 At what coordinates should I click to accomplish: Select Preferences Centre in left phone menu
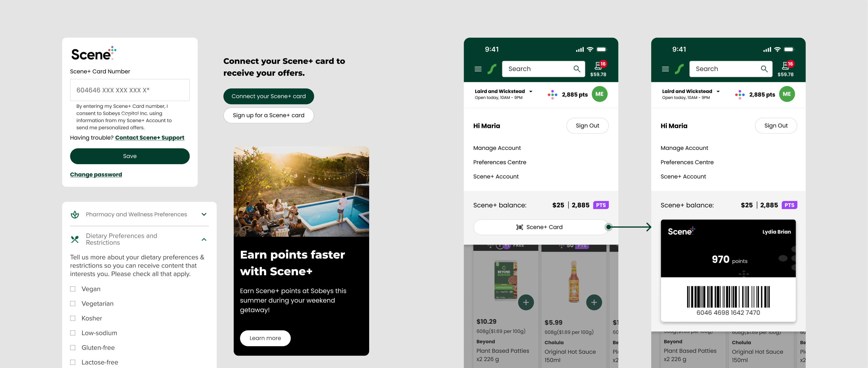pos(499,162)
